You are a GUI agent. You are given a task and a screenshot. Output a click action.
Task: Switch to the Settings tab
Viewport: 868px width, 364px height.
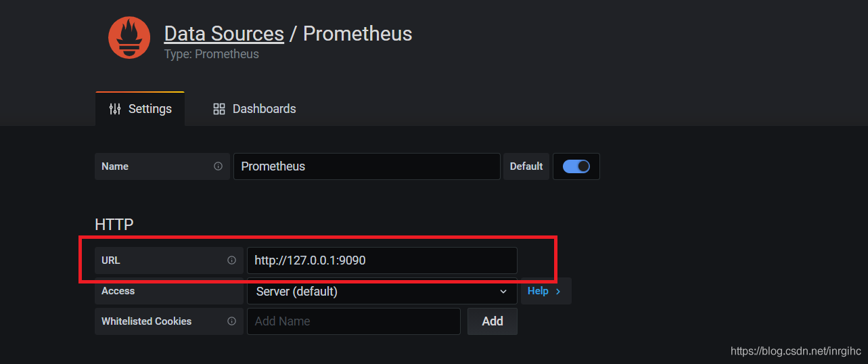pyautogui.click(x=141, y=109)
